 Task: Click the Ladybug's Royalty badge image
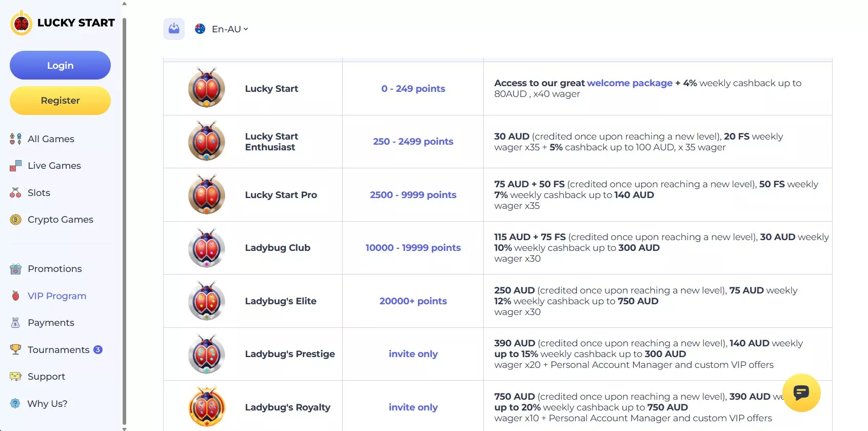pyautogui.click(x=207, y=407)
